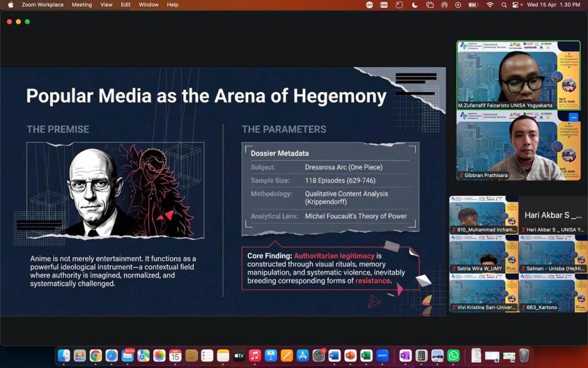Click the Now Playing icon in menu bar
Viewport: 588px width, 368px height.
(x=458, y=5)
